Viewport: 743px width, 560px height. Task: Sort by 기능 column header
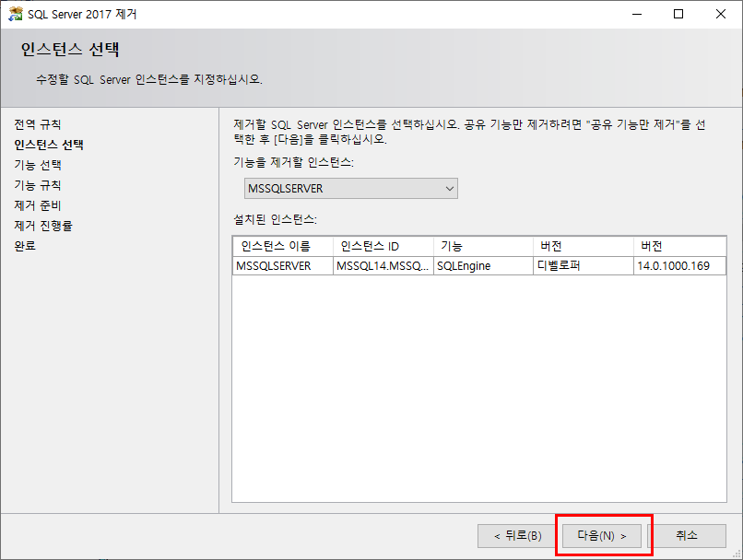[483, 246]
